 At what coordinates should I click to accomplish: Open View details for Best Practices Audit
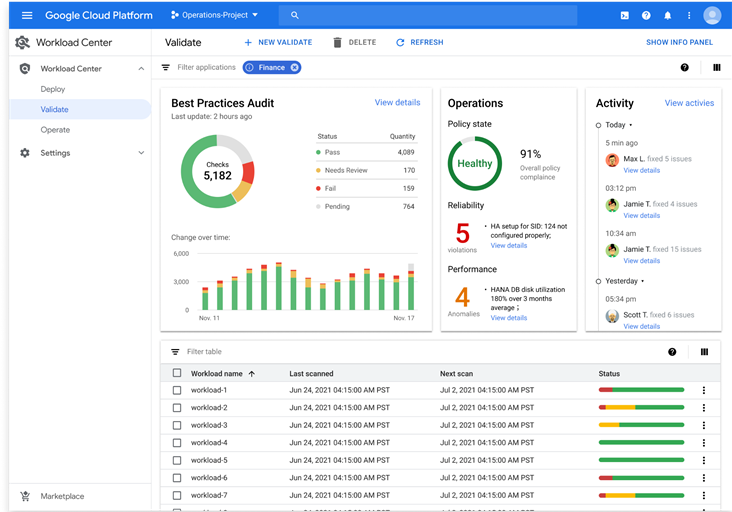(x=397, y=102)
